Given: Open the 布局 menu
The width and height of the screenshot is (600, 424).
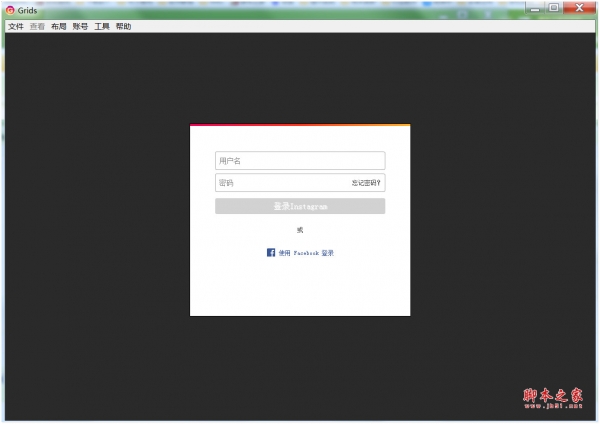Looking at the screenshot, I should pos(59,26).
